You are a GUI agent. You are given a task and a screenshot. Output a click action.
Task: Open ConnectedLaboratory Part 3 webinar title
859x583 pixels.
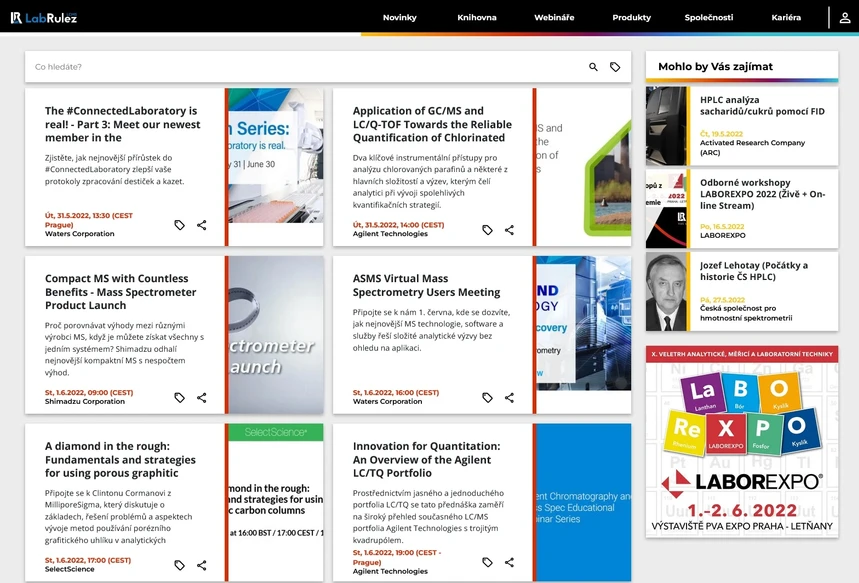(123, 124)
